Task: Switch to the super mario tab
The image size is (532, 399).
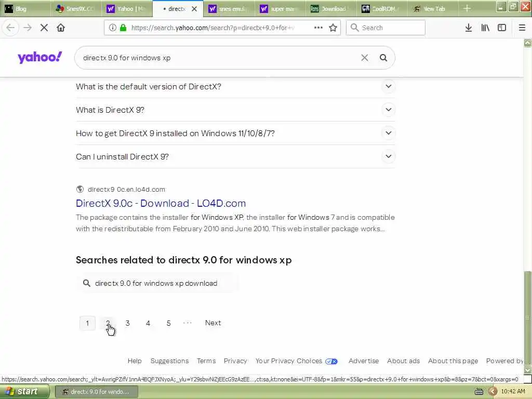Action: 280,9
